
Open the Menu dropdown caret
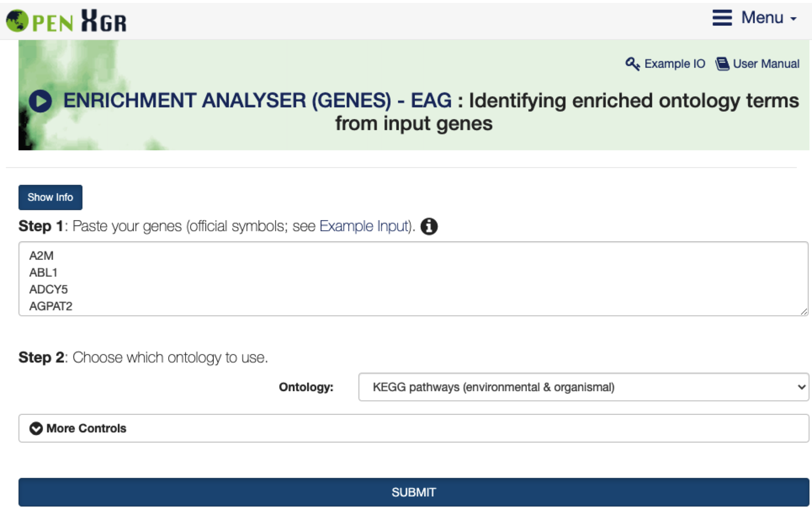[794, 19]
